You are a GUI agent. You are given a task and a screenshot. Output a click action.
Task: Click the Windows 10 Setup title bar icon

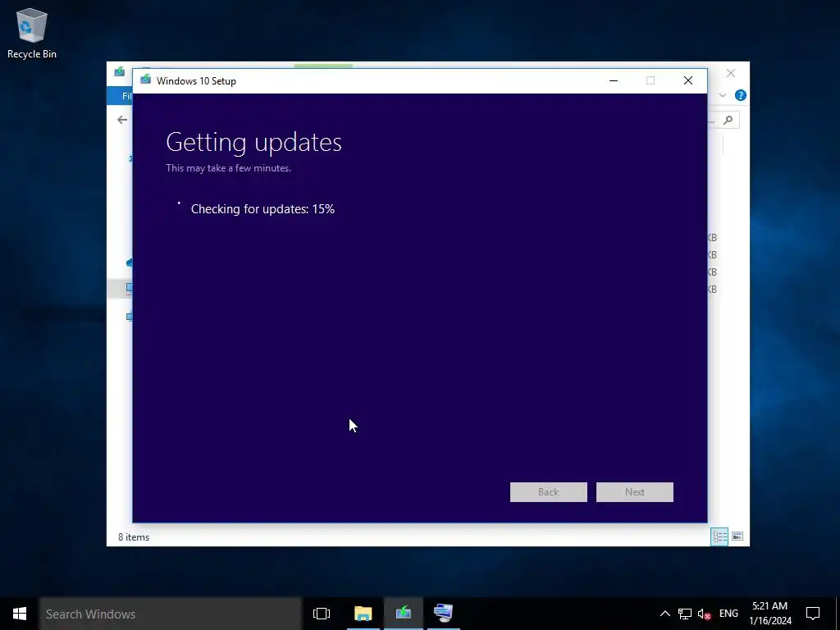point(145,80)
